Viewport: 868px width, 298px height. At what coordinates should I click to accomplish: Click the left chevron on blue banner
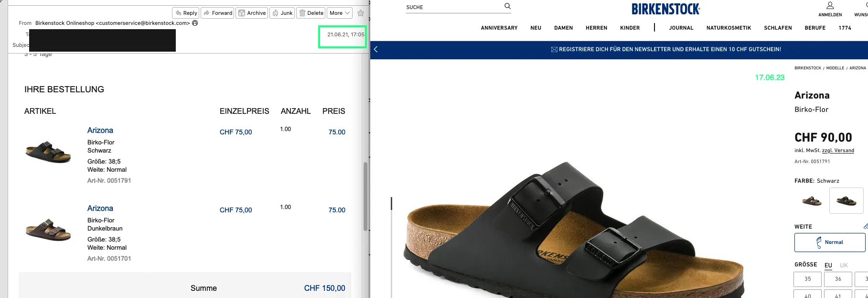pos(376,49)
